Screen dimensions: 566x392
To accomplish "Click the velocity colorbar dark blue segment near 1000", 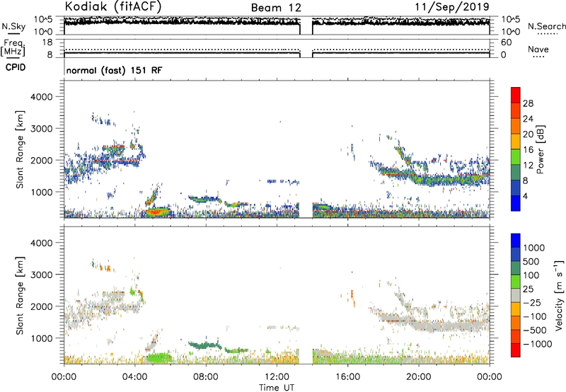I will (516, 241).
